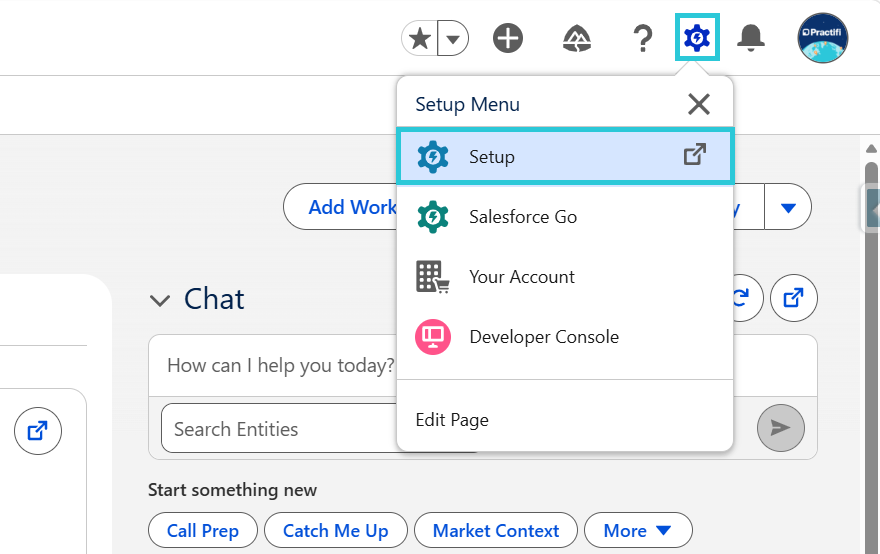This screenshot has height=554, width=880.
Task: Collapse the Chat section chevron
Action: [160, 300]
